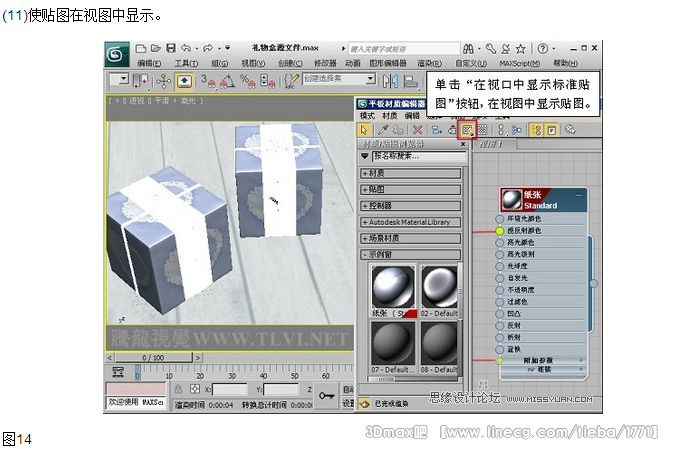Image resolution: width=687 pixels, height=449 pixels.
Task: Click the red X delete selected icon
Action: point(418,130)
